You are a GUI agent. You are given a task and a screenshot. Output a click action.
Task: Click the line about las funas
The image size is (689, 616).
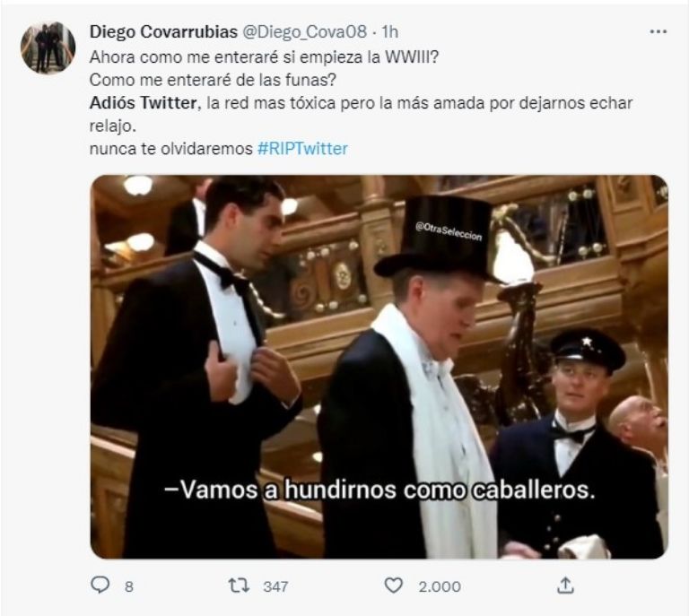point(214,80)
